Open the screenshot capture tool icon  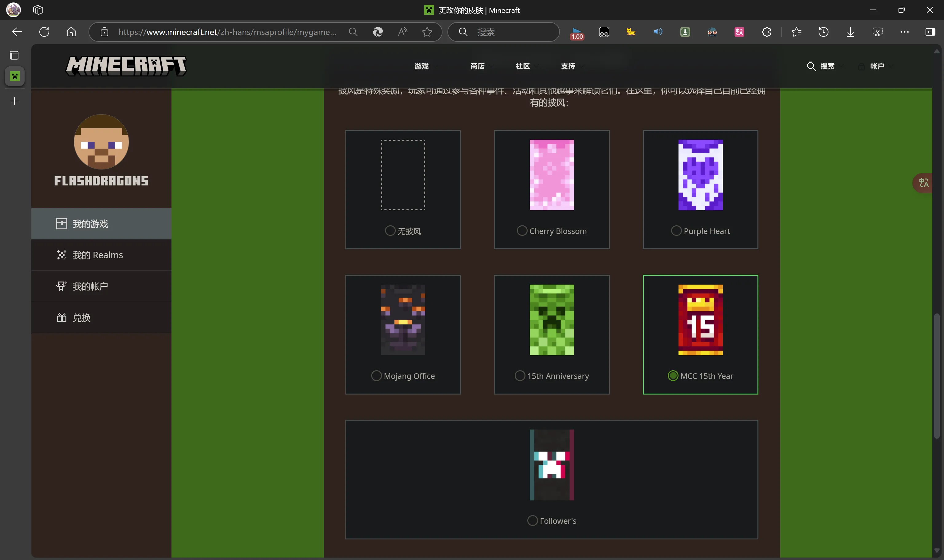[x=878, y=32]
